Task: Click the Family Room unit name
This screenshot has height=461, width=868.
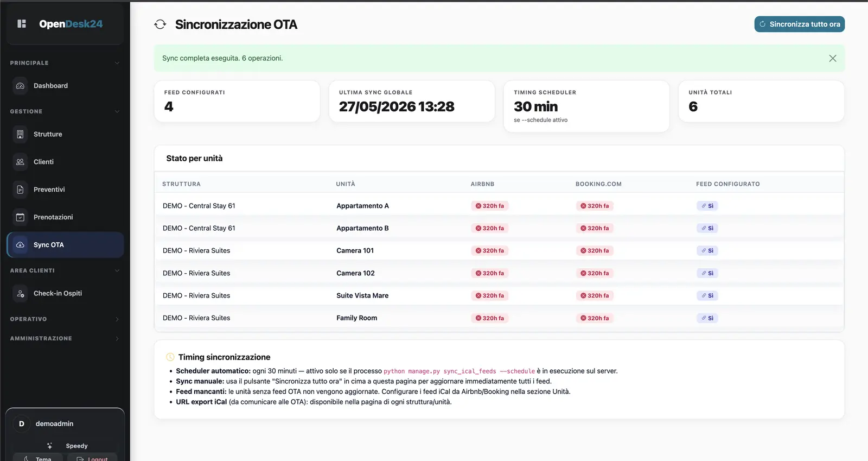Action: point(356,318)
